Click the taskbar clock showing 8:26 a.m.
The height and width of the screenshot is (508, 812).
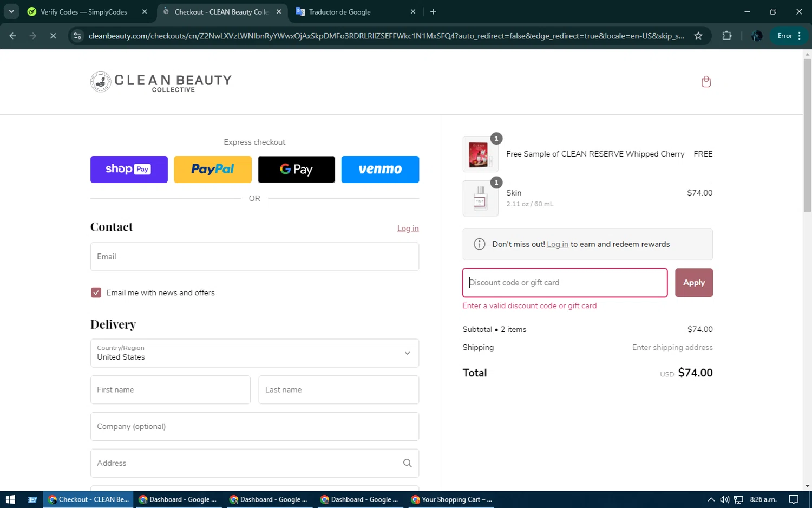pyautogui.click(x=763, y=499)
